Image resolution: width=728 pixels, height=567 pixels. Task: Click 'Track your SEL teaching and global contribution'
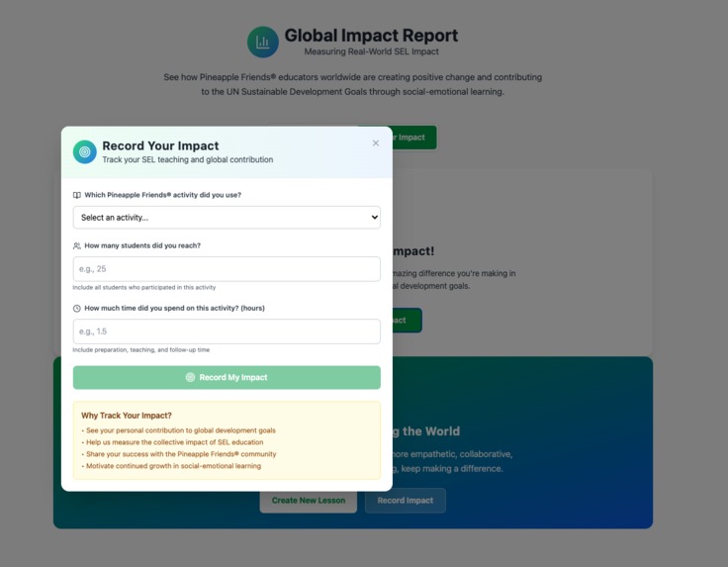(x=188, y=159)
